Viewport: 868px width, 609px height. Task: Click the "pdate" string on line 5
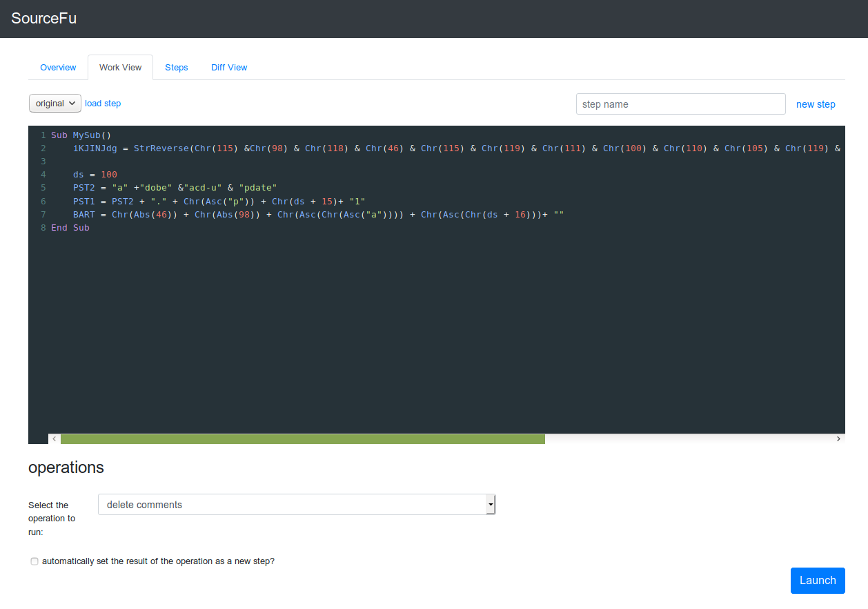(258, 188)
